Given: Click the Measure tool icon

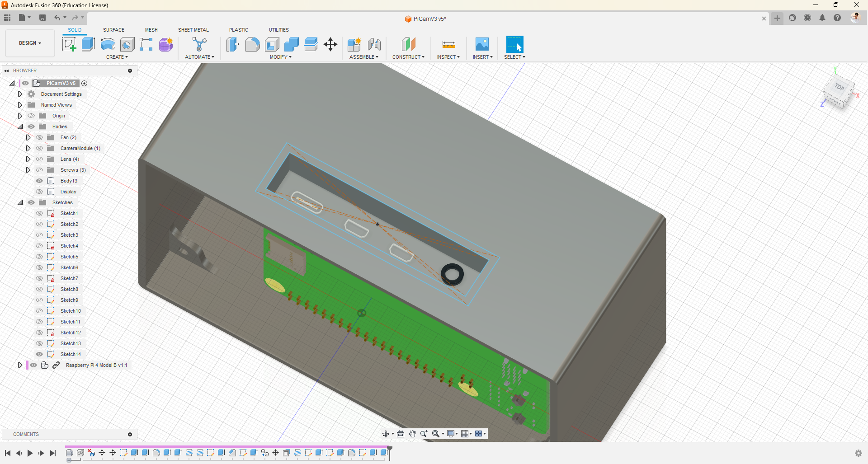Looking at the screenshot, I should [448, 44].
